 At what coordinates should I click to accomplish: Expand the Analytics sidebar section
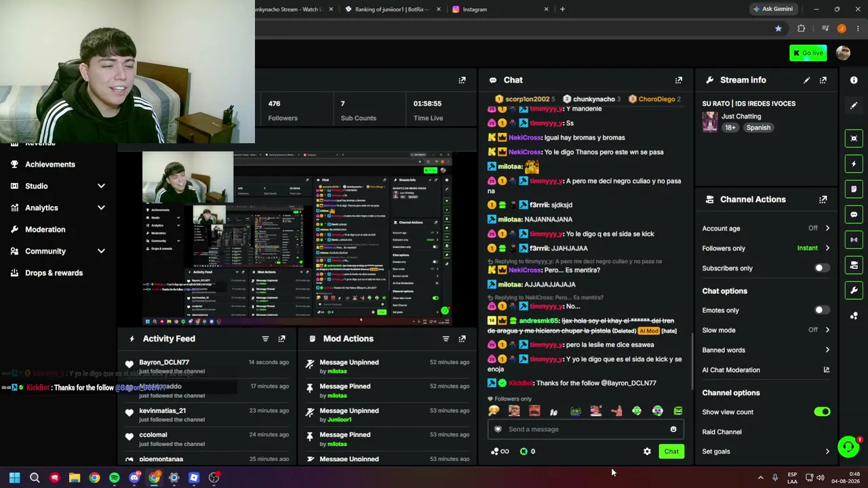click(101, 207)
